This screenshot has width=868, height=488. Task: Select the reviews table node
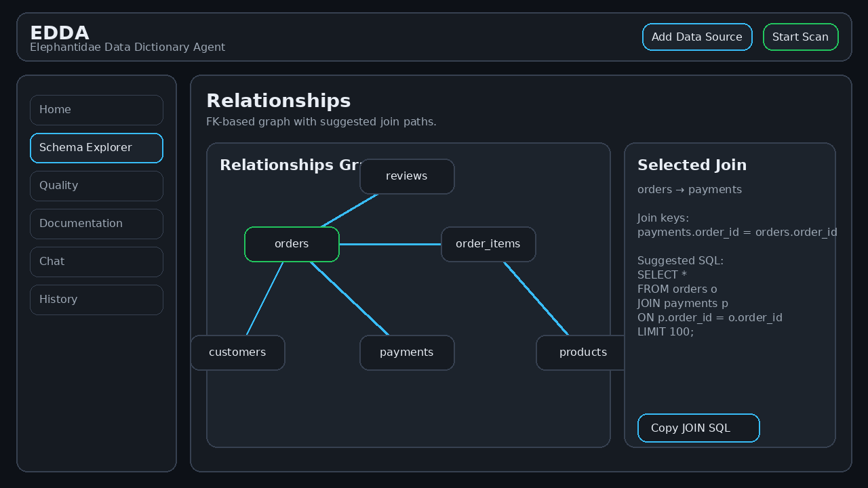(x=407, y=176)
